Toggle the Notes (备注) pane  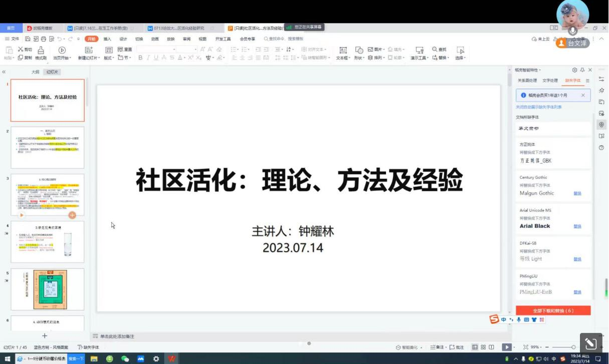coord(437,347)
